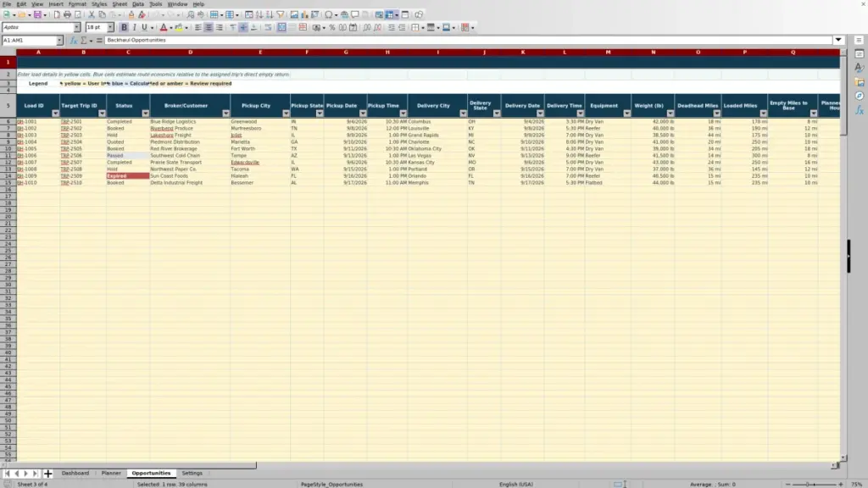
Task: Click the Copy icon
Action: [102, 15]
